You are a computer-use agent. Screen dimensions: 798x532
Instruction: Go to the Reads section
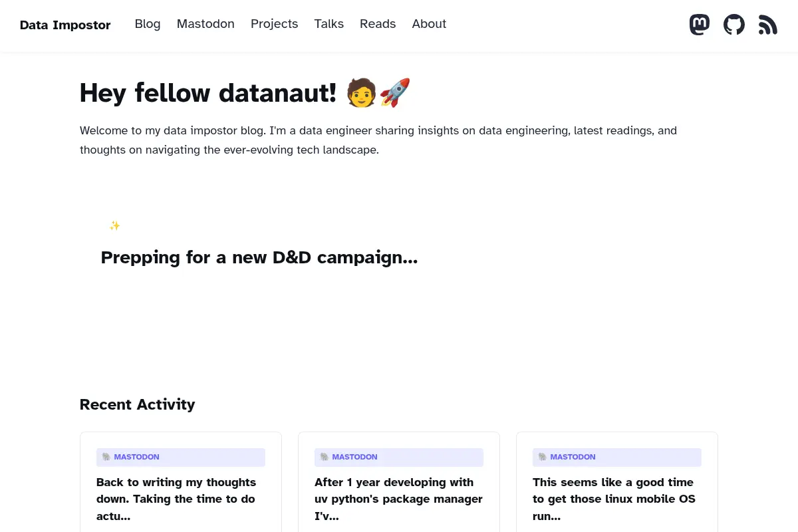[378, 24]
